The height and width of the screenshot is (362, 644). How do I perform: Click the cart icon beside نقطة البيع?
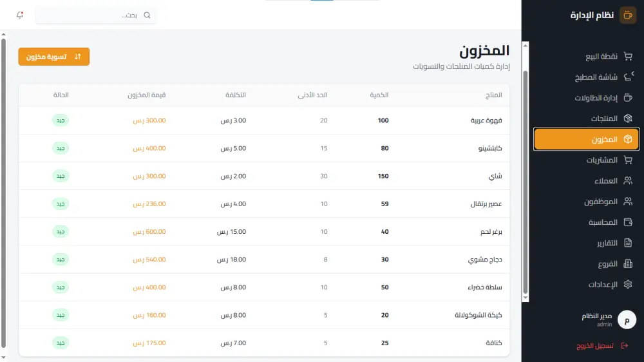(x=627, y=56)
